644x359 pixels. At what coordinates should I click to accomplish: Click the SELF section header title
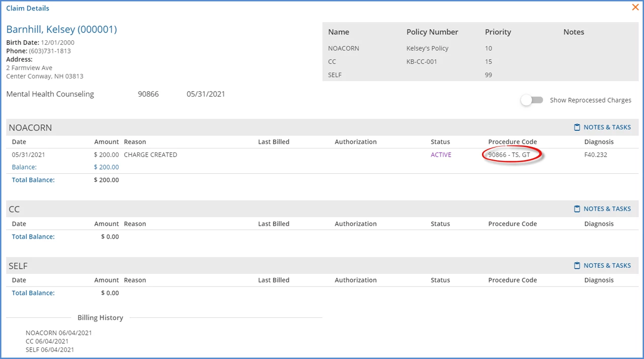18,266
